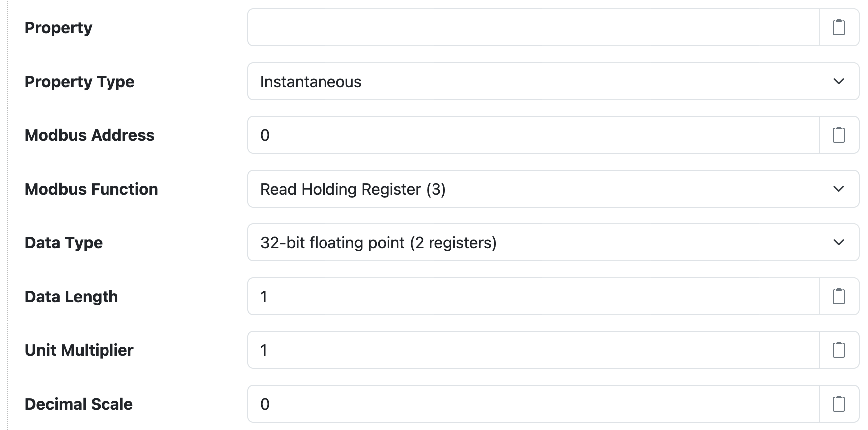
Task: Click the Data Type label text
Action: pos(64,242)
